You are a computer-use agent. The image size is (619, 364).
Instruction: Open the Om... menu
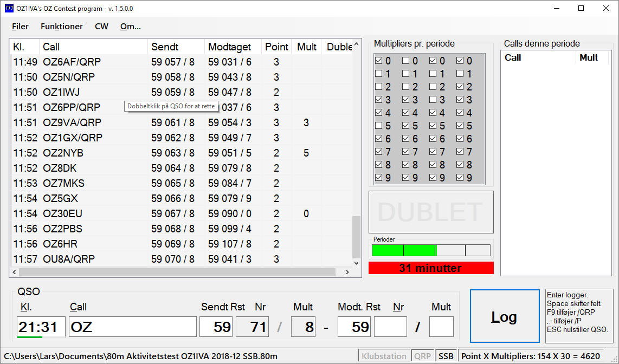click(x=130, y=27)
